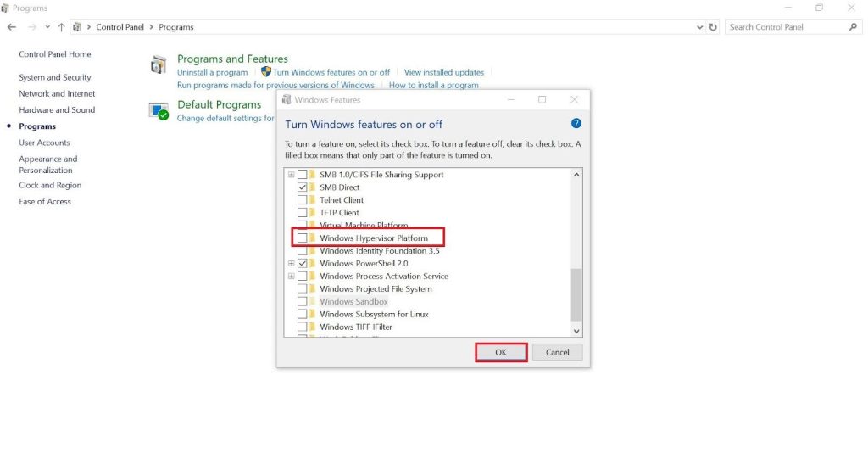
Task: Expand the Windows PowerShell 2.0 node
Action: [291, 264]
